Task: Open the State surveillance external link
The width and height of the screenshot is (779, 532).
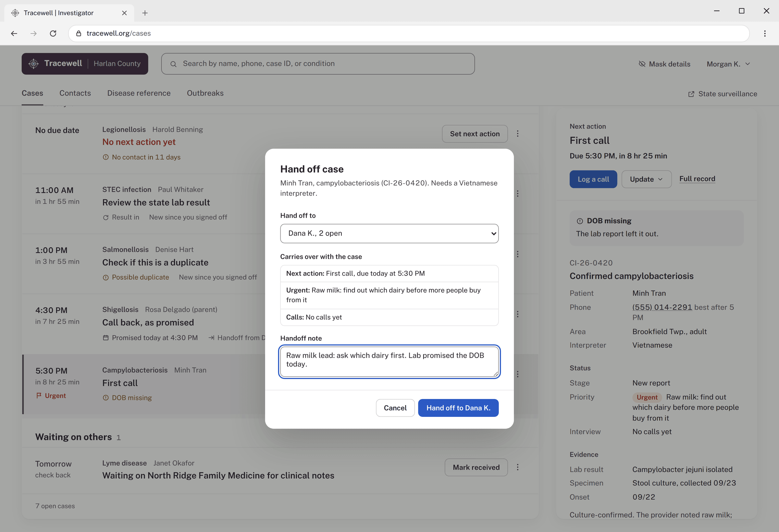Action: 722,94
